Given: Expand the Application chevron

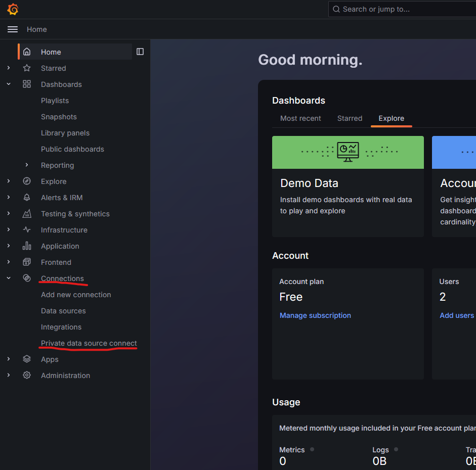Looking at the screenshot, I should [9, 246].
